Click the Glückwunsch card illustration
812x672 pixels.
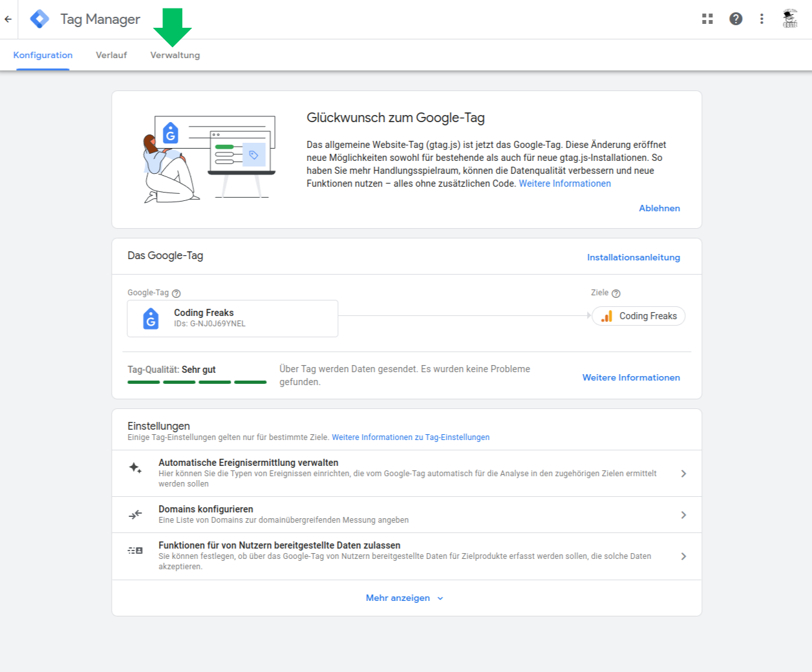click(x=209, y=160)
